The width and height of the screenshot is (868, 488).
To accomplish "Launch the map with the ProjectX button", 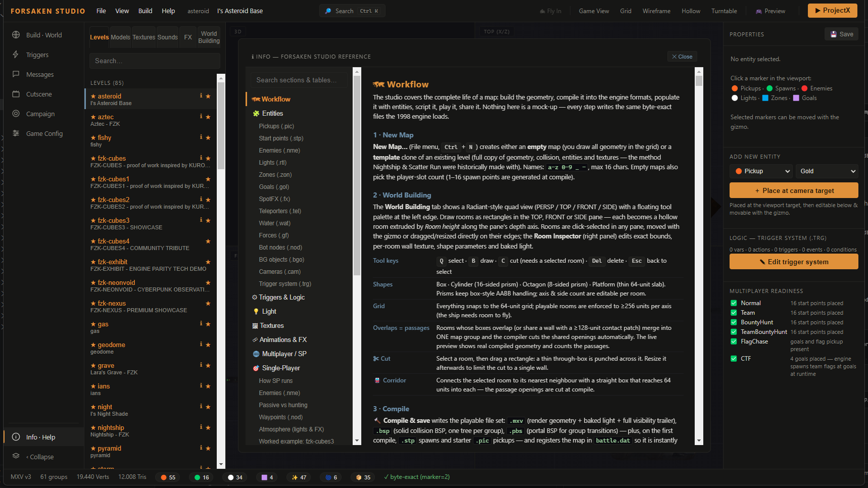I will (x=832, y=11).
